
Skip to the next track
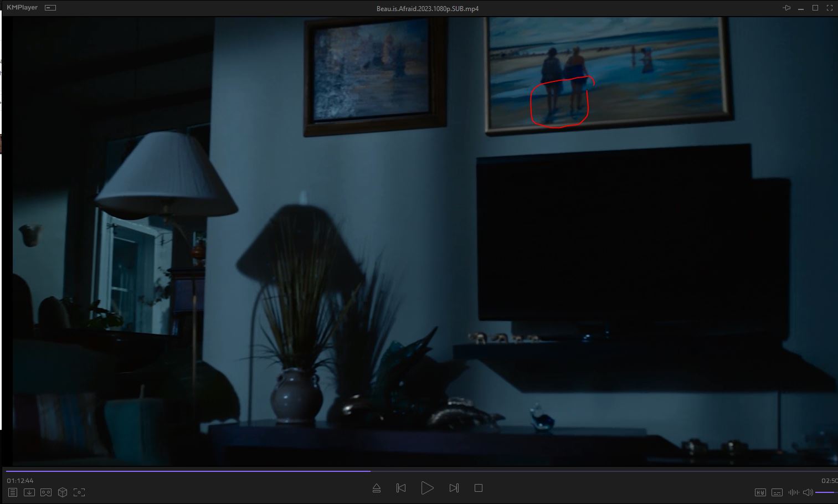[454, 488]
